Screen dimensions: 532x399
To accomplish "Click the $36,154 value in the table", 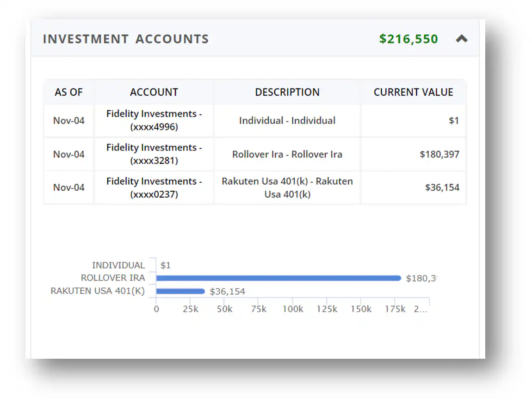I will point(442,187).
